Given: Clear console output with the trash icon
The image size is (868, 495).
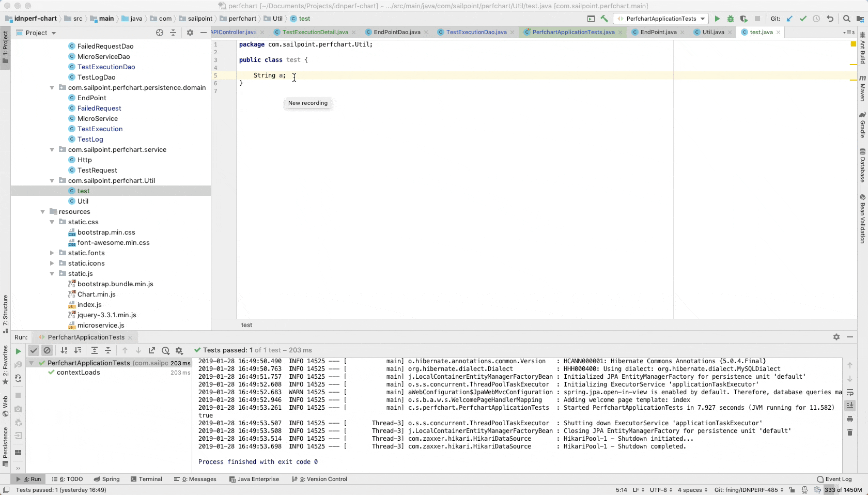Looking at the screenshot, I should 850,432.
